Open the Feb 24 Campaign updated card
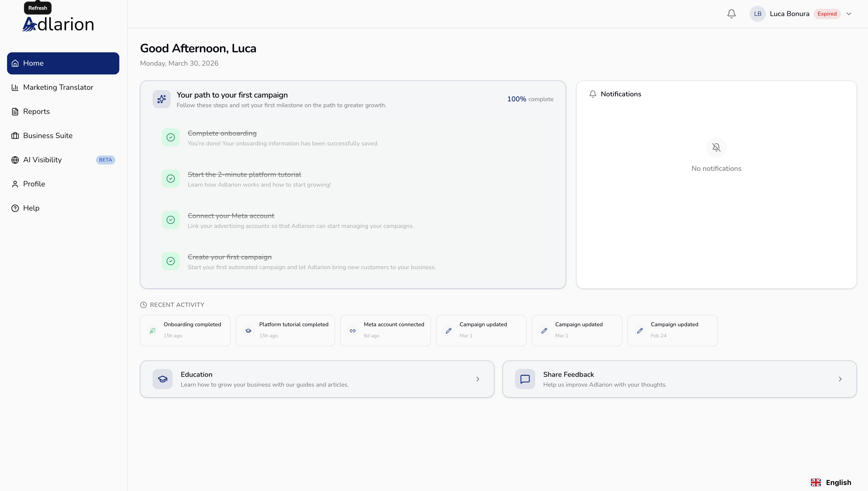 (672, 331)
